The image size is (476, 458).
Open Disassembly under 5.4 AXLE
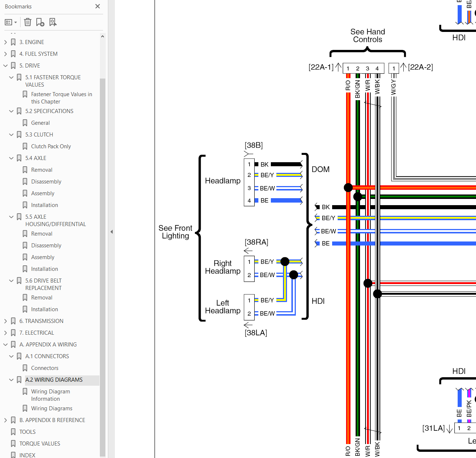pyautogui.click(x=46, y=182)
